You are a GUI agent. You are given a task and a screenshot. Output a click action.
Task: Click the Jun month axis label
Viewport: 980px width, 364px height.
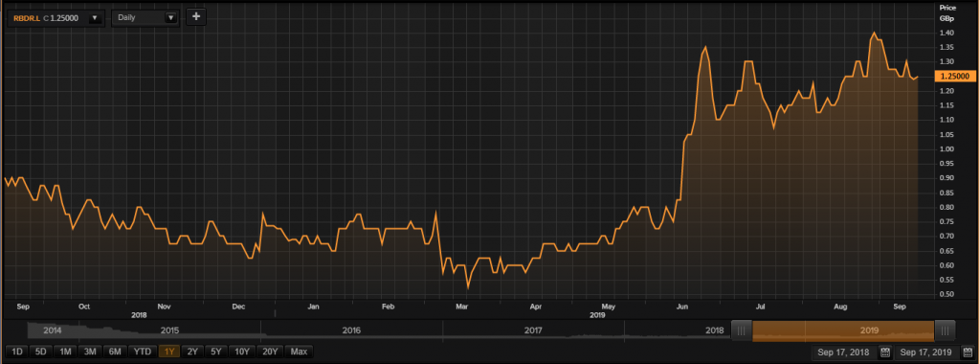point(682,307)
